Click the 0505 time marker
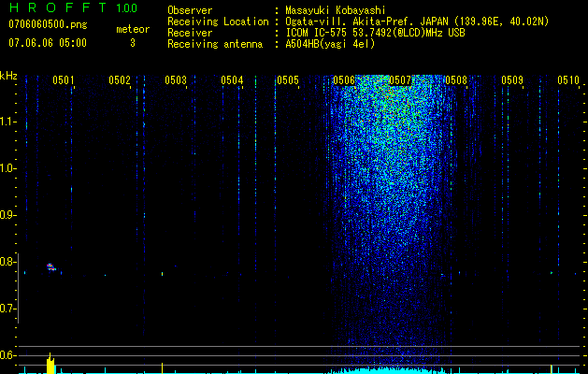Viewport: 588px width, 374px height. (x=288, y=80)
